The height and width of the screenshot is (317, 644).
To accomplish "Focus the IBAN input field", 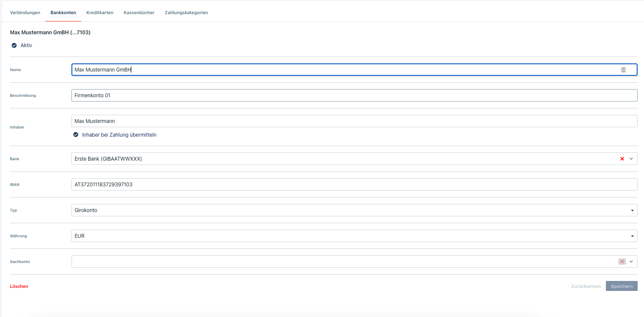I will click(x=354, y=185).
